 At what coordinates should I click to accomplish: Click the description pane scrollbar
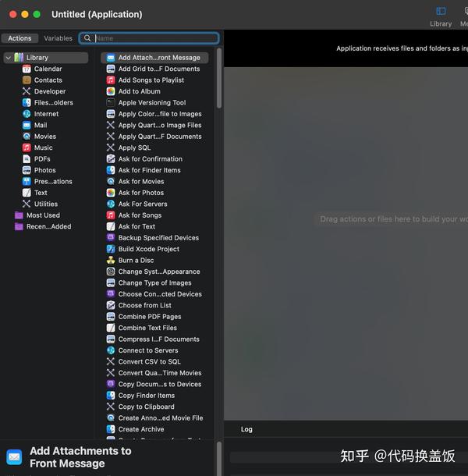click(x=219, y=458)
